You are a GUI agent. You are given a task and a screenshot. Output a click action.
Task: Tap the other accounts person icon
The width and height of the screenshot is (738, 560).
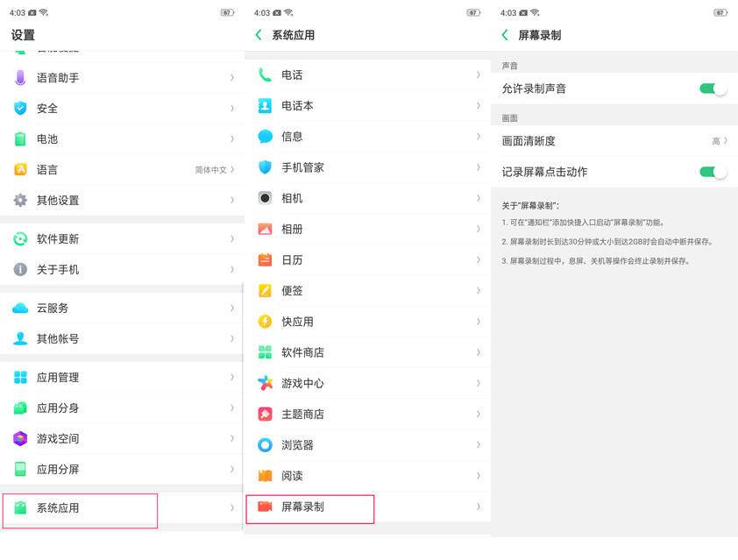(20, 338)
